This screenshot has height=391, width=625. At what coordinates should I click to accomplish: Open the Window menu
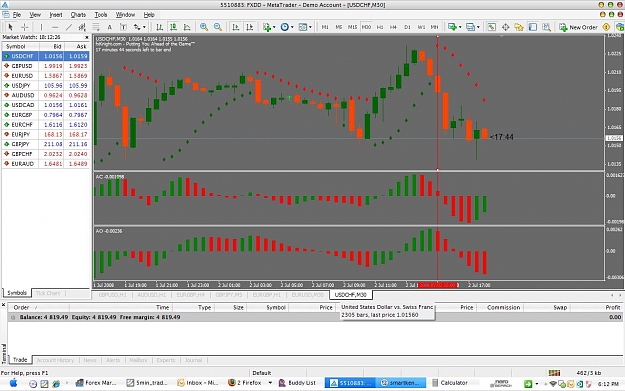tap(125, 15)
